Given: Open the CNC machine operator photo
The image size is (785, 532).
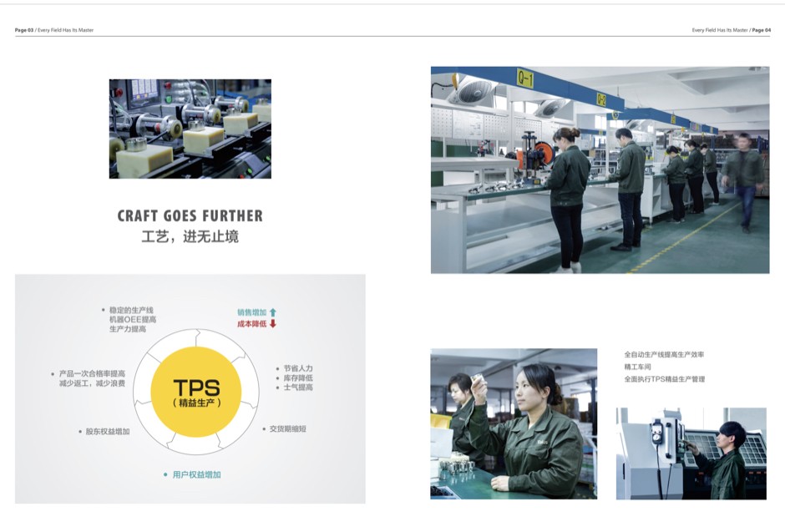Looking at the screenshot, I should point(691,453).
